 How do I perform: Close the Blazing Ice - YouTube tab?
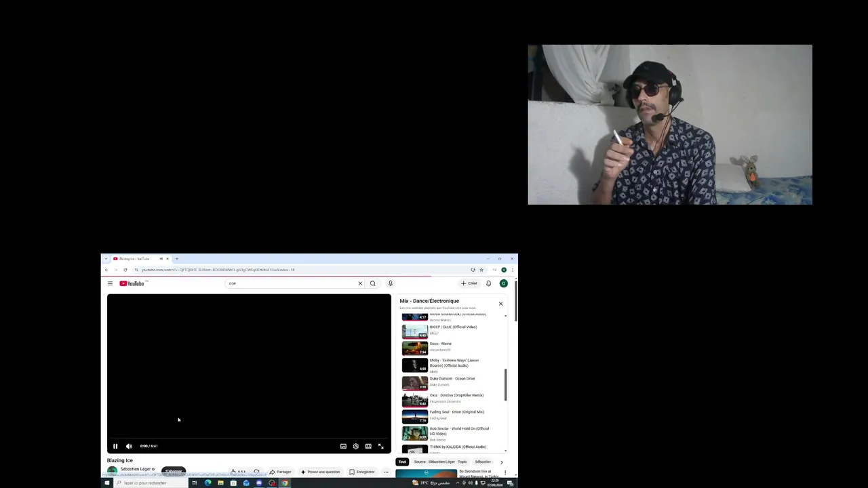[x=167, y=258]
